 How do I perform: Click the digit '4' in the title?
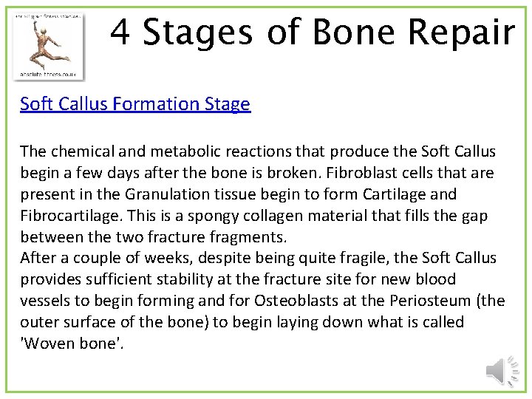pos(121,33)
